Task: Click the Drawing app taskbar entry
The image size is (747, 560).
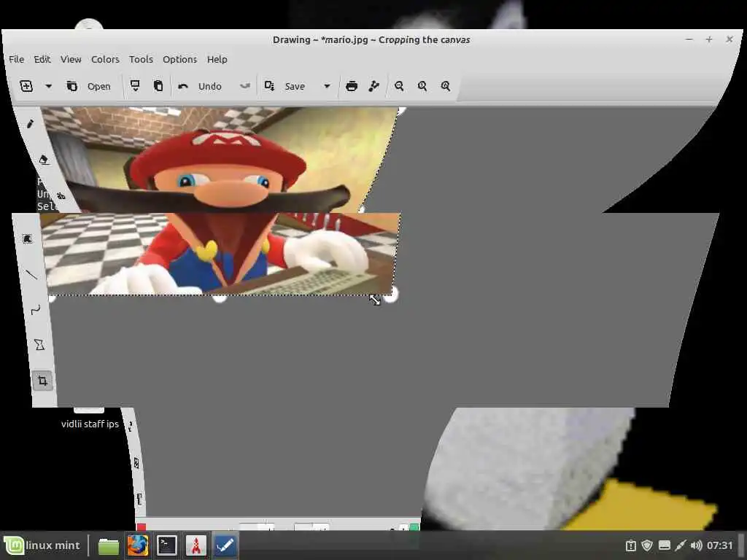Action: coord(225,545)
